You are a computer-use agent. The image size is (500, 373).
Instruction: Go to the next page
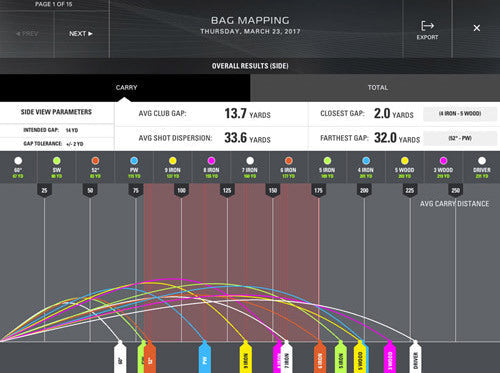click(81, 34)
